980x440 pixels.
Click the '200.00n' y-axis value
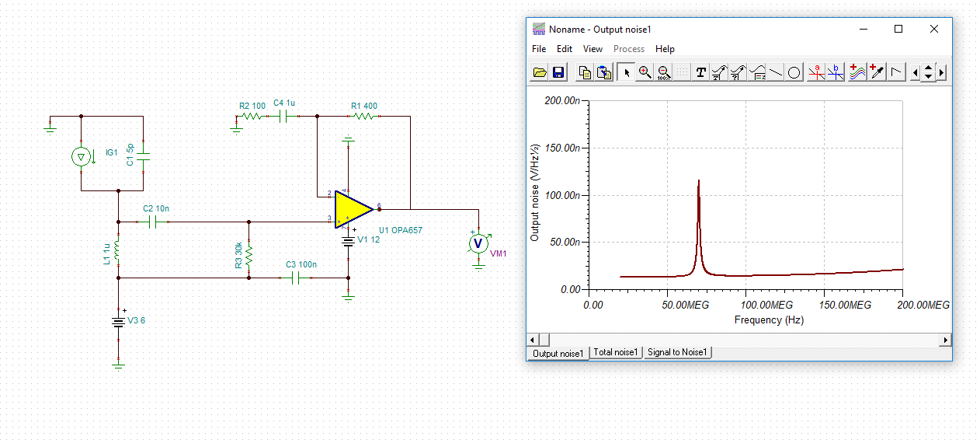pyautogui.click(x=561, y=100)
